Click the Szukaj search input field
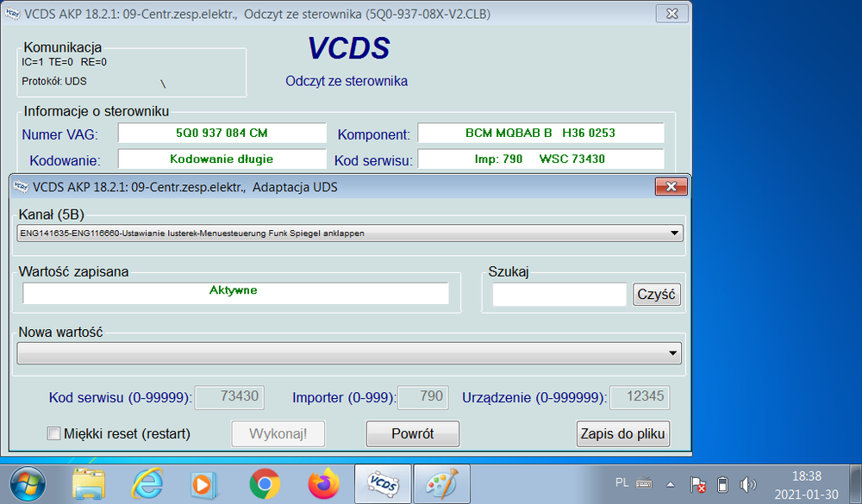The height and width of the screenshot is (504, 862). tap(559, 295)
